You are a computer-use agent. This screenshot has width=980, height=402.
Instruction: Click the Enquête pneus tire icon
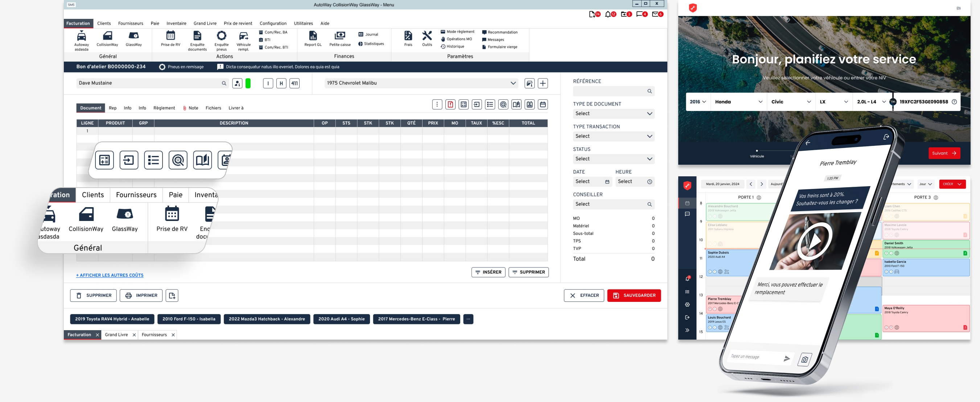tap(221, 36)
